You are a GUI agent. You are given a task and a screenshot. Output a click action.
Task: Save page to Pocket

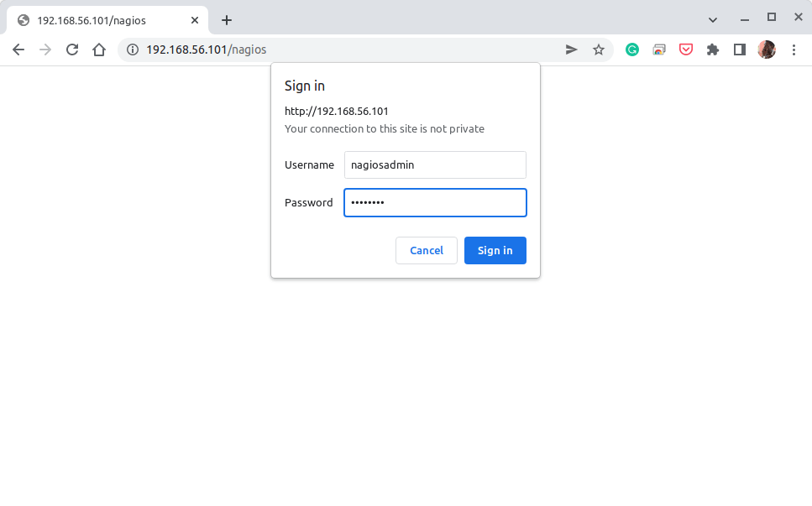click(x=686, y=50)
